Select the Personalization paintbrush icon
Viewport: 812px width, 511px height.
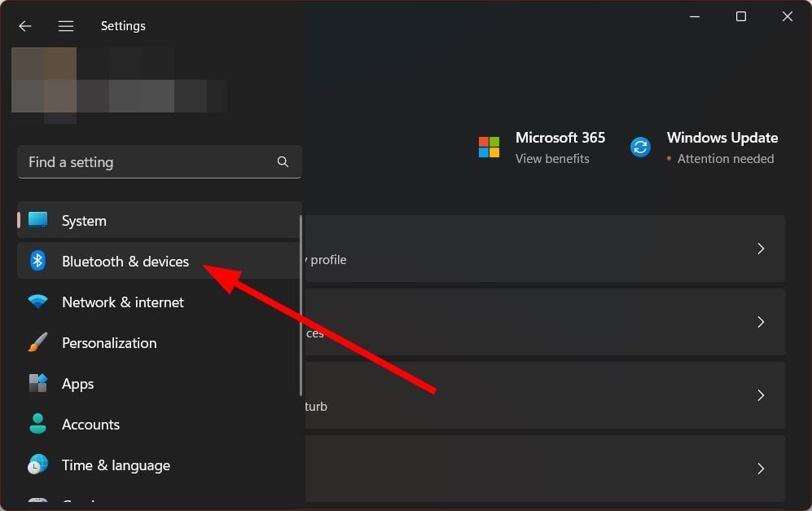tap(37, 342)
